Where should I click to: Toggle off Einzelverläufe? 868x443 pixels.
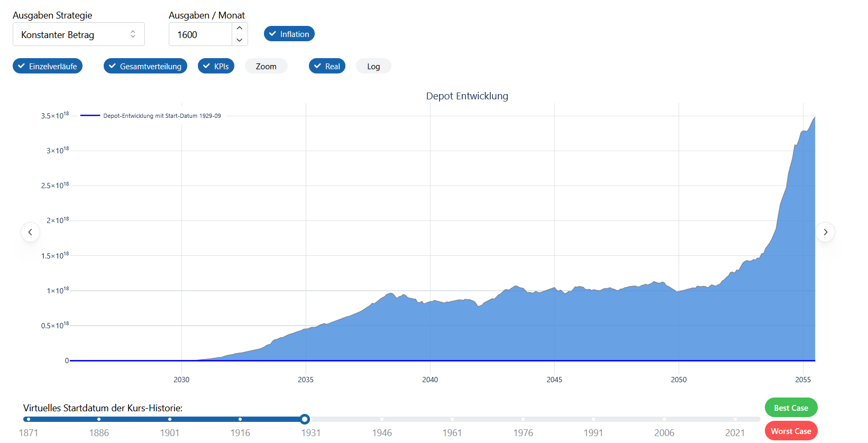pyautogui.click(x=48, y=66)
